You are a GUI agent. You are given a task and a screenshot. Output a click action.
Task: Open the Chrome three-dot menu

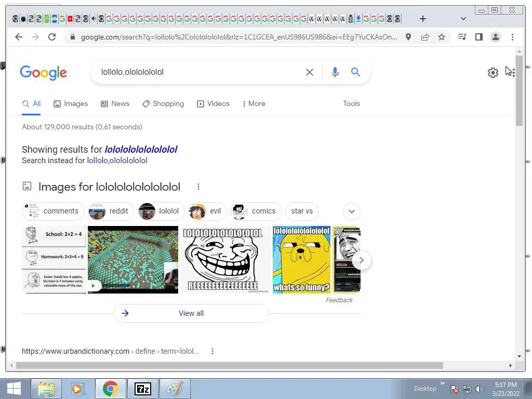point(512,37)
